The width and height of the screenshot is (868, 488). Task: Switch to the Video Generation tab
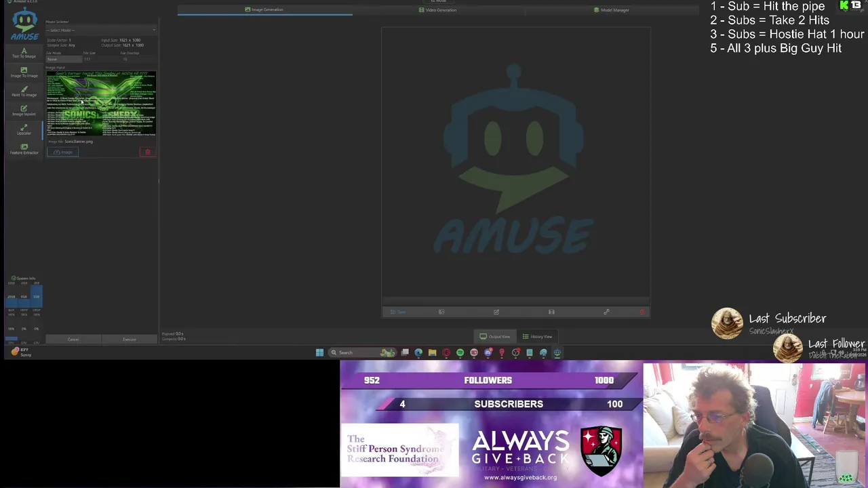click(437, 9)
